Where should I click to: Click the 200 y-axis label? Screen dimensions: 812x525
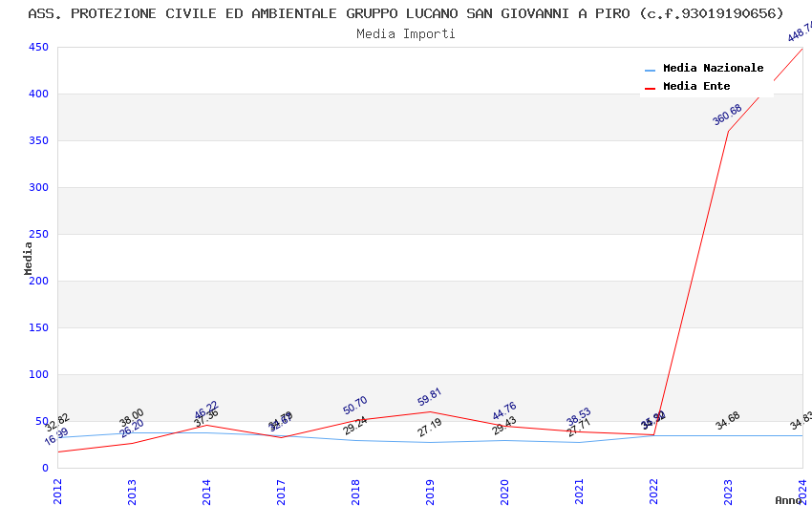pyautogui.click(x=39, y=281)
